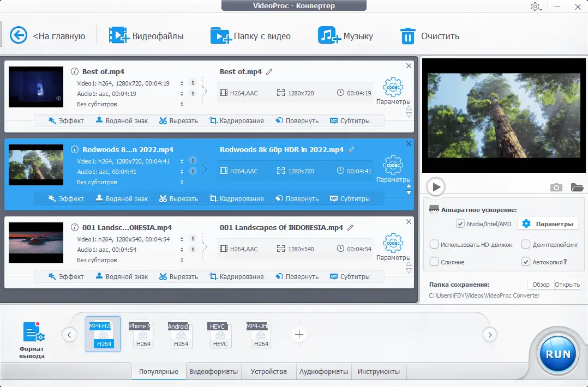
Task: Expand Audio1 track selector for Best of.mp4
Action: 182,94
